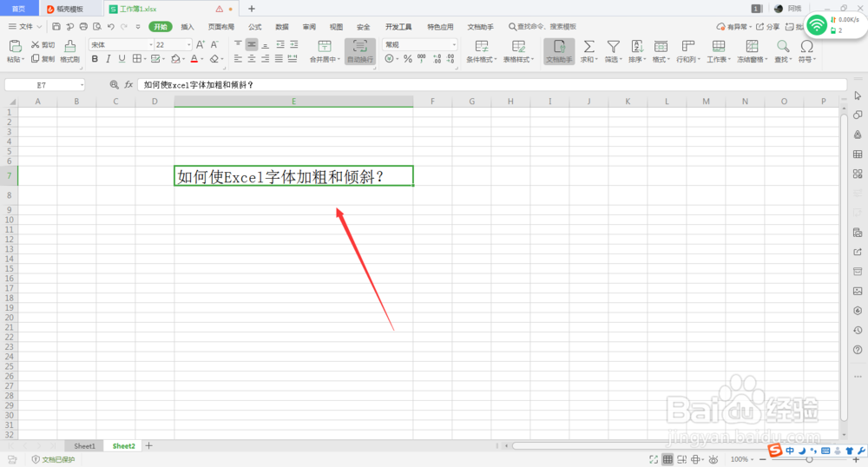This screenshot has height=467, width=868.
Task: Switch to View (视图) tab
Action: coord(336,27)
